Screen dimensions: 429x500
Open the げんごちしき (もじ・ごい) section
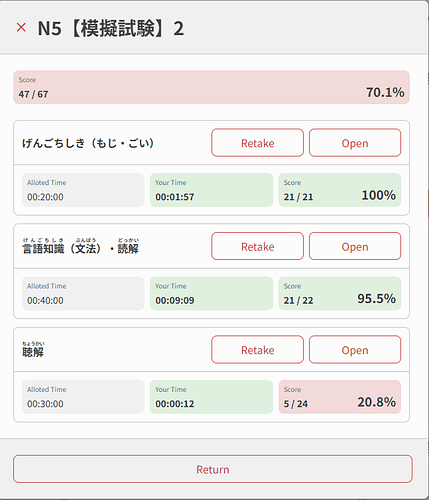(355, 143)
